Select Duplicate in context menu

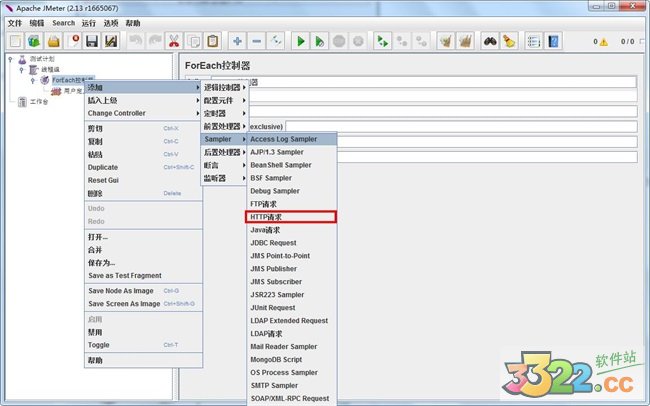[x=143, y=168]
